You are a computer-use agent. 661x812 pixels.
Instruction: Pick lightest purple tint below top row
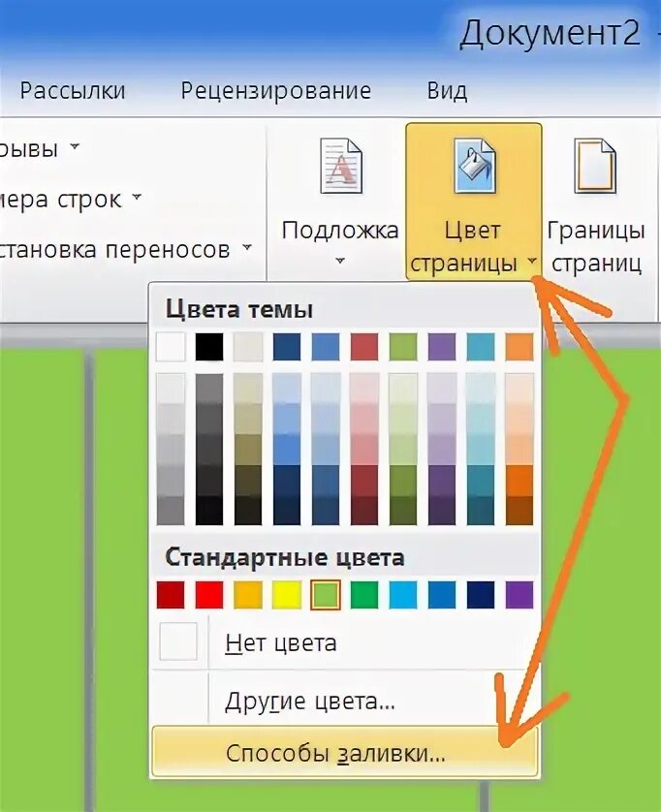tap(442, 389)
